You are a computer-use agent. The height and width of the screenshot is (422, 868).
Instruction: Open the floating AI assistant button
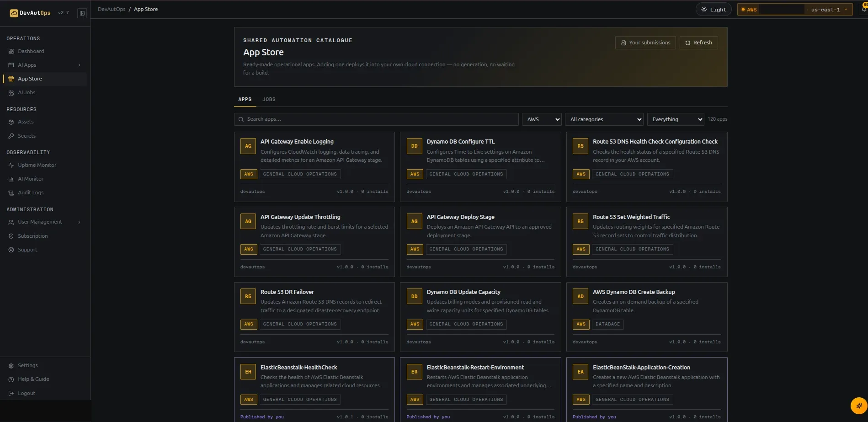859,406
